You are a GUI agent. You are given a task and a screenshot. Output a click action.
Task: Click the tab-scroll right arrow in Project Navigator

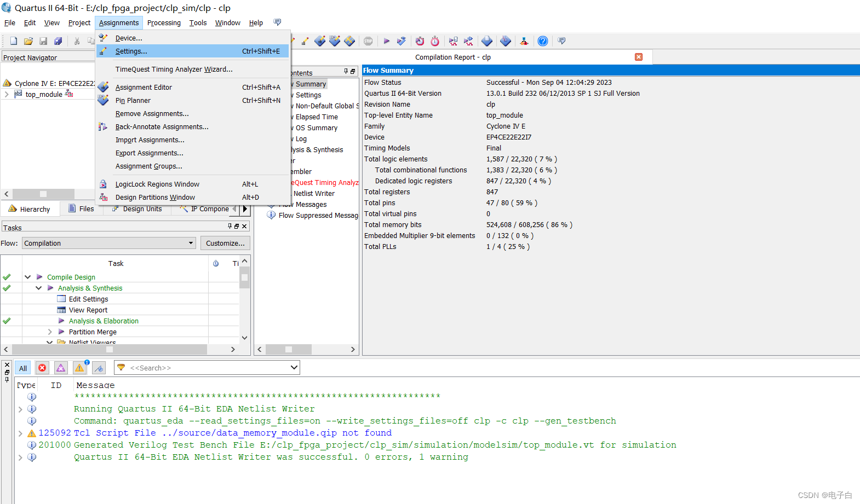[x=245, y=208]
